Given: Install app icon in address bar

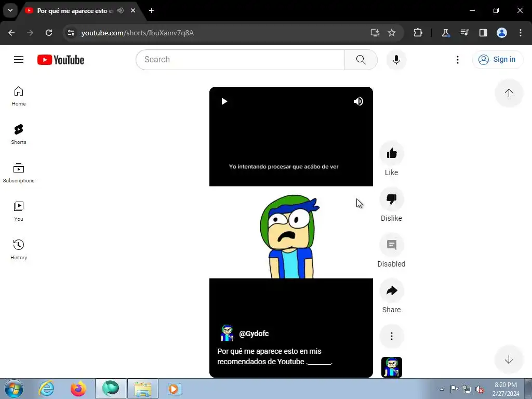Looking at the screenshot, I should [x=375, y=33].
